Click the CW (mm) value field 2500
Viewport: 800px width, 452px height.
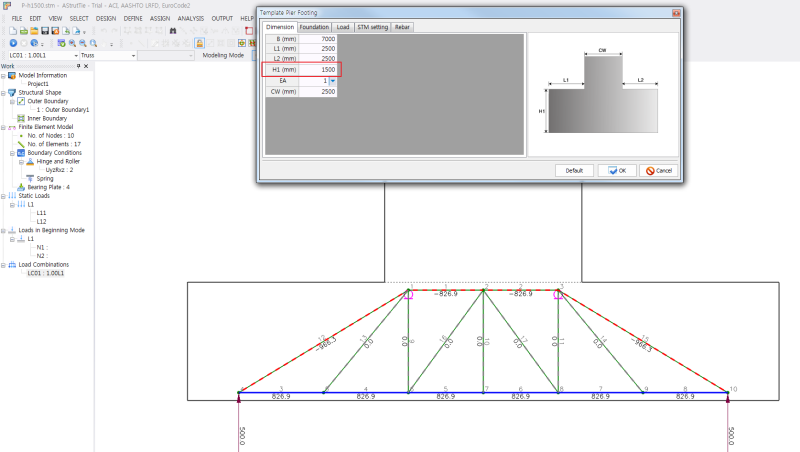[318, 92]
